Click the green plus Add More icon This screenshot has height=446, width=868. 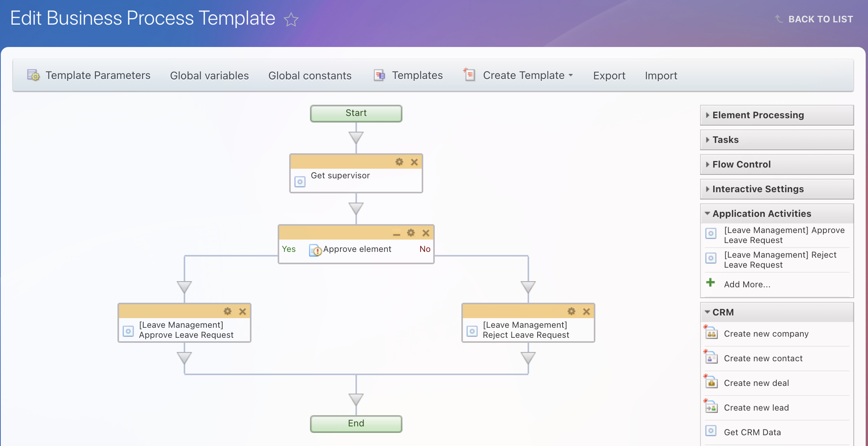coord(710,283)
